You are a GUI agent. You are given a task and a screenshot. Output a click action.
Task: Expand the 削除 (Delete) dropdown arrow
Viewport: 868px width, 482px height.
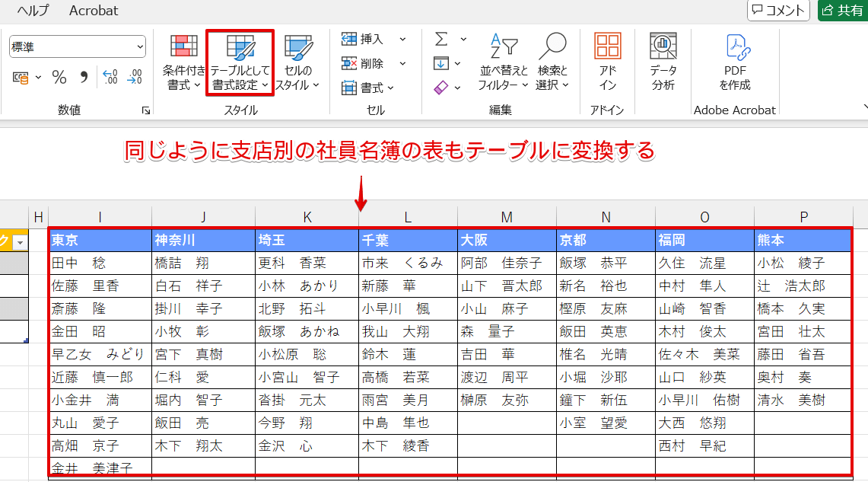point(402,62)
